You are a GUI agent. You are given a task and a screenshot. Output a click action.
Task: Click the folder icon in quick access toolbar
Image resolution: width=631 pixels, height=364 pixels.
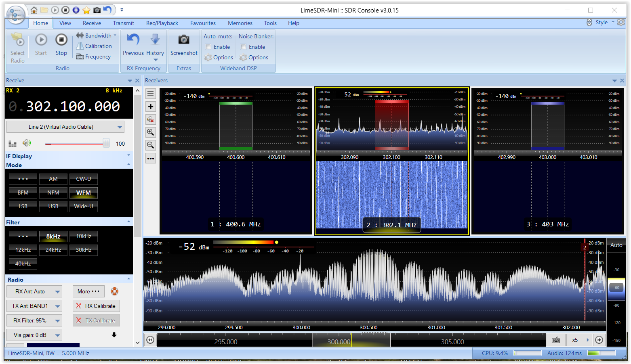click(44, 10)
